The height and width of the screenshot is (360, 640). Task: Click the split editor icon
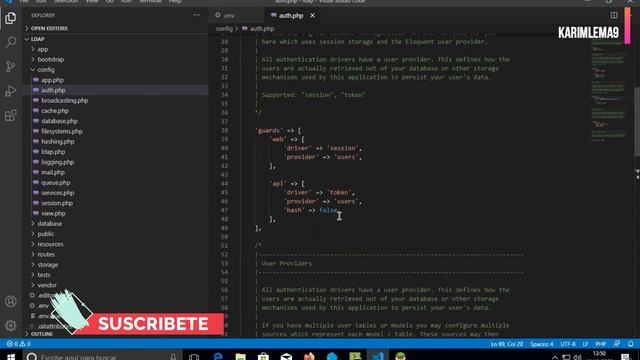[614, 15]
